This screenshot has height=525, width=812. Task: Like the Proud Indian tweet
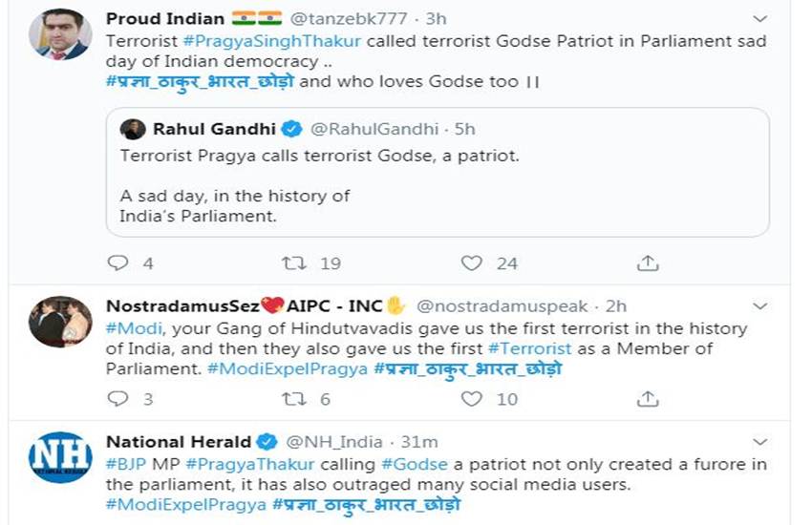point(471,262)
